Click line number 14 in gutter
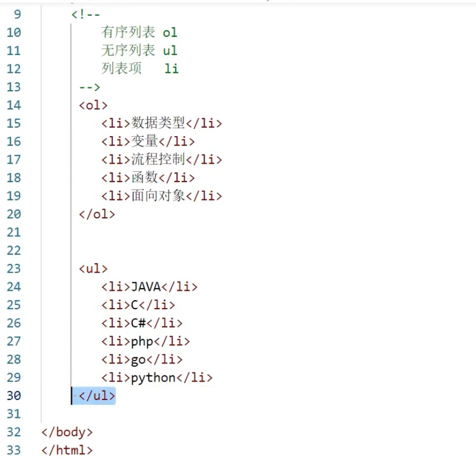This screenshot has height=461, width=476. tap(14, 105)
